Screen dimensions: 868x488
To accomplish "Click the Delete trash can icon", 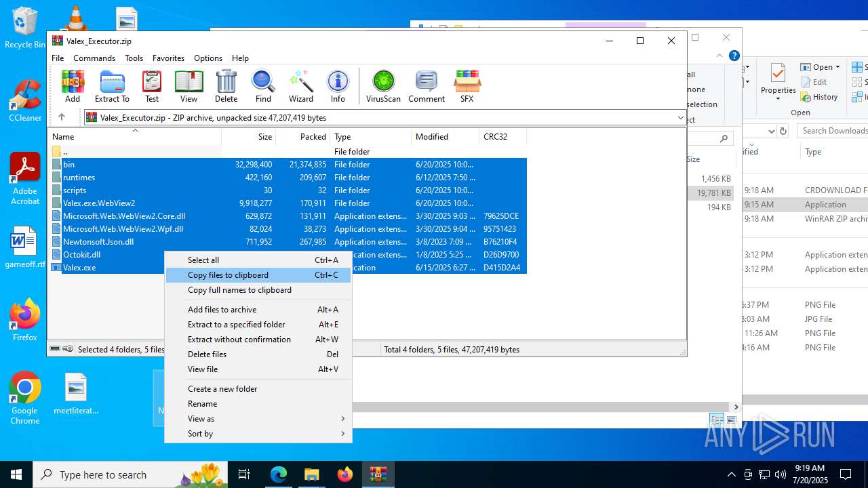I will coord(226,86).
